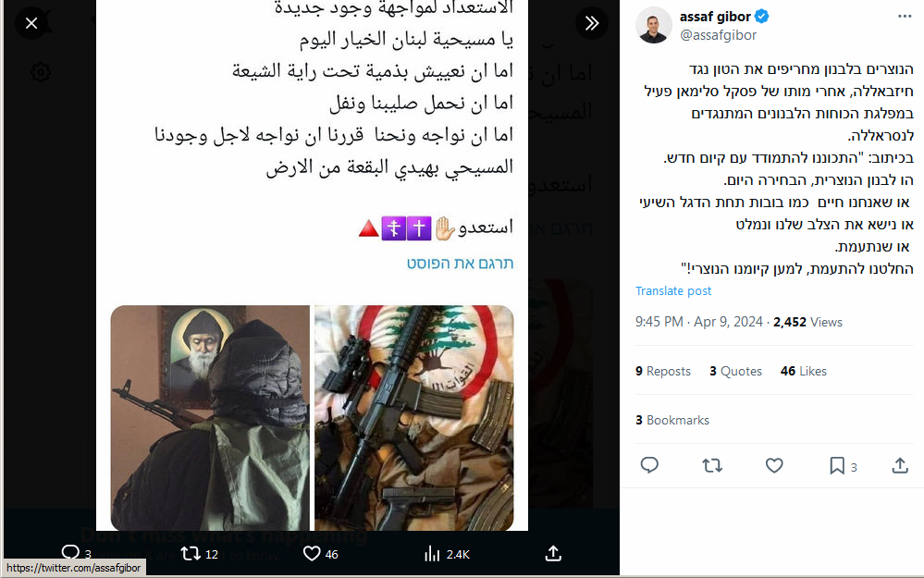Open assaf gibor's profile avatar

[654, 25]
